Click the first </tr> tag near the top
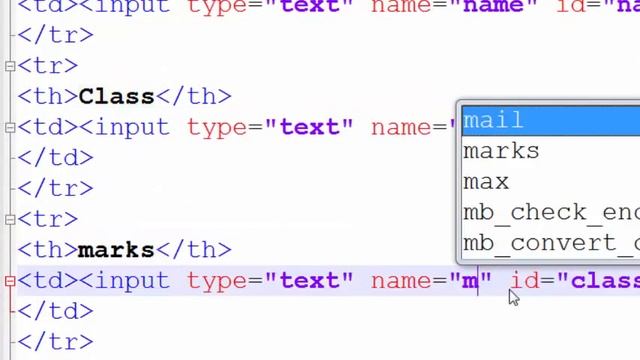640x360 pixels. coord(56,36)
